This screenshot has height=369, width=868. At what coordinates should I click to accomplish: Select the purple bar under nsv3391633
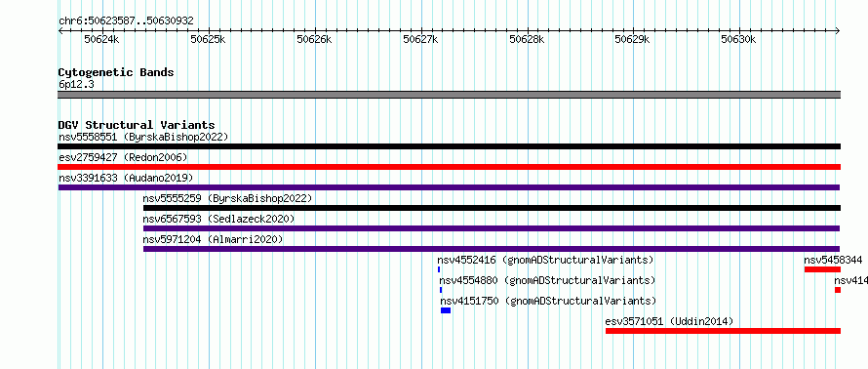click(449, 187)
